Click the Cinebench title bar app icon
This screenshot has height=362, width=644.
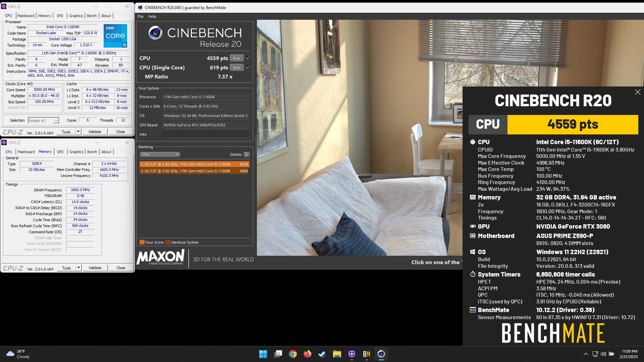point(140,7)
